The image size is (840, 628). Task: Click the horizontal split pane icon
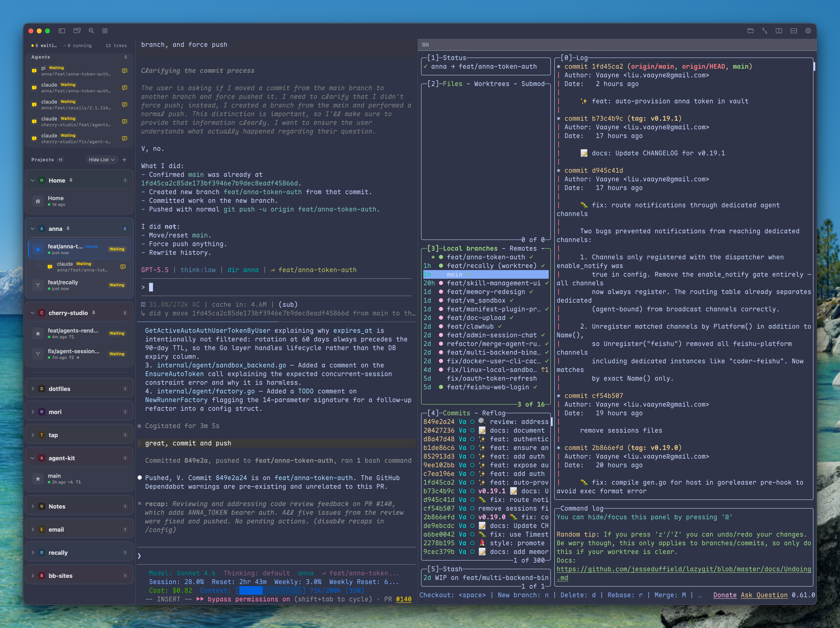coord(794,31)
